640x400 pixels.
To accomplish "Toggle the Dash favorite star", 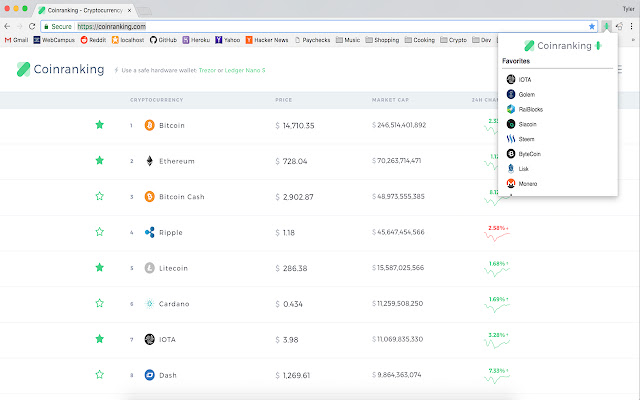I will (100, 374).
